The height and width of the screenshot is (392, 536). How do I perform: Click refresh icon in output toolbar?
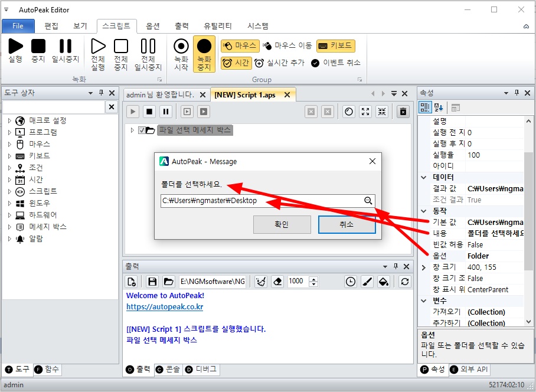tap(405, 282)
